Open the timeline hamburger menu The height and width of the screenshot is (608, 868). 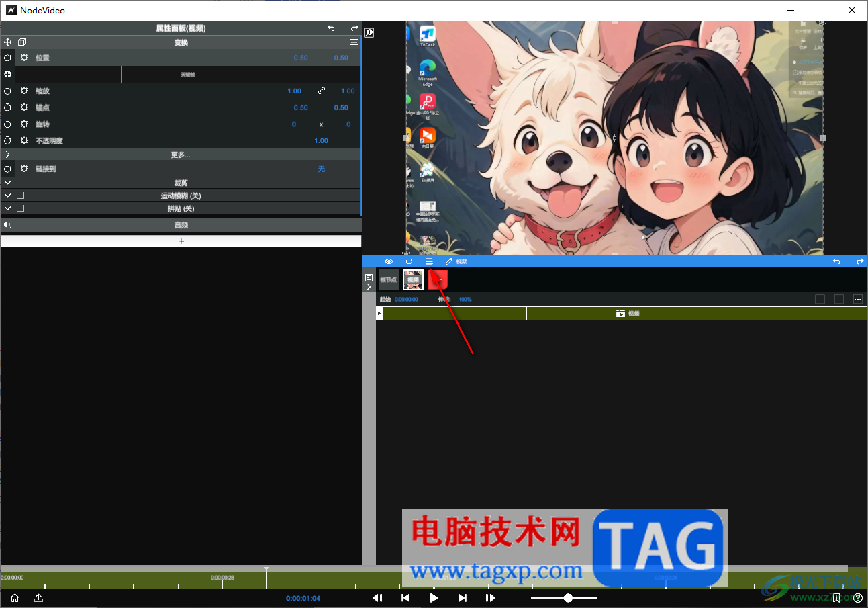pos(429,261)
